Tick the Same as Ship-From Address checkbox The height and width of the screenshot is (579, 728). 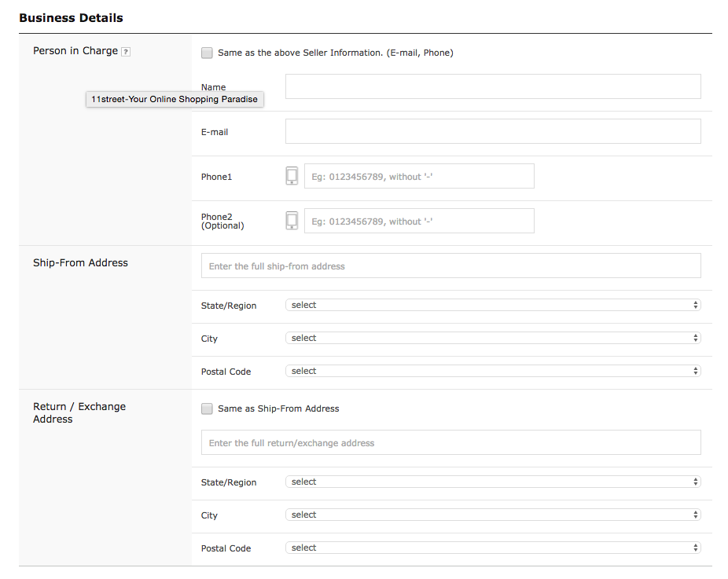point(207,409)
